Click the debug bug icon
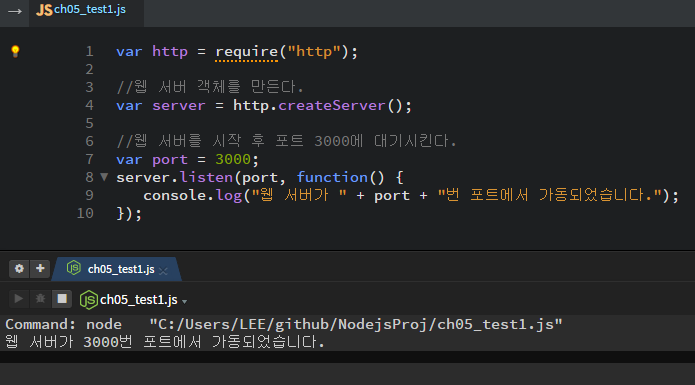Viewport: 695px width, 385px height. 40,299
